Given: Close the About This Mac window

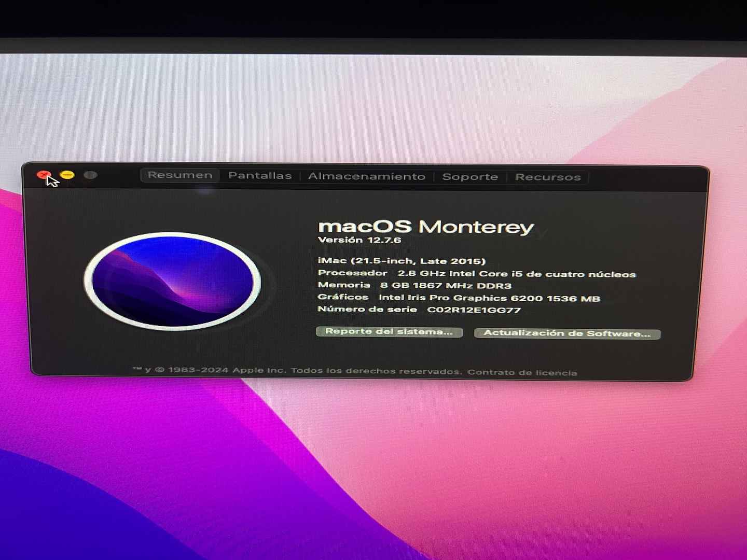Looking at the screenshot, I should click(44, 175).
